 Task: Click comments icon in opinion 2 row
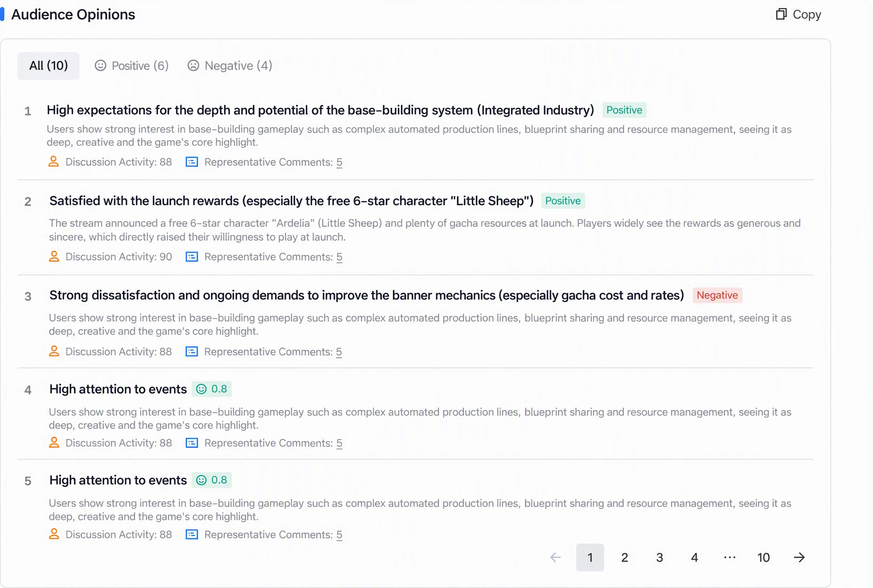pyautogui.click(x=192, y=256)
